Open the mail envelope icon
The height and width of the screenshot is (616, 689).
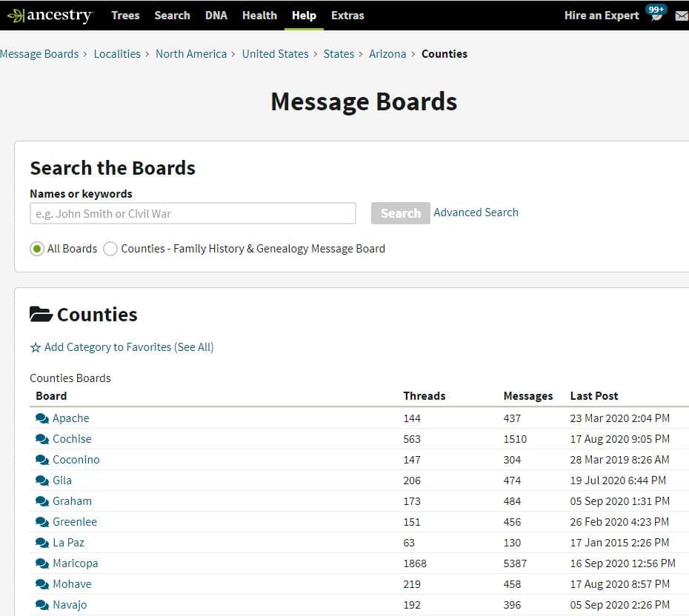[682, 16]
